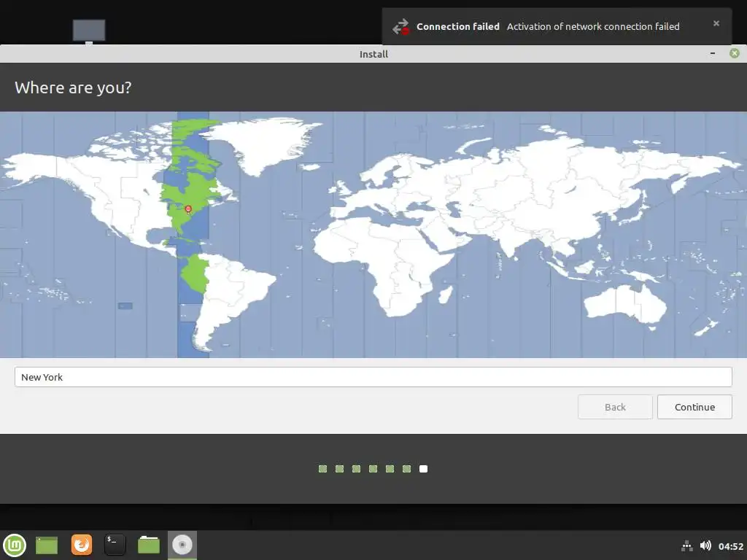Screen dimensions: 747x560
Task: Click the white current-step progress dot
Action: point(423,469)
